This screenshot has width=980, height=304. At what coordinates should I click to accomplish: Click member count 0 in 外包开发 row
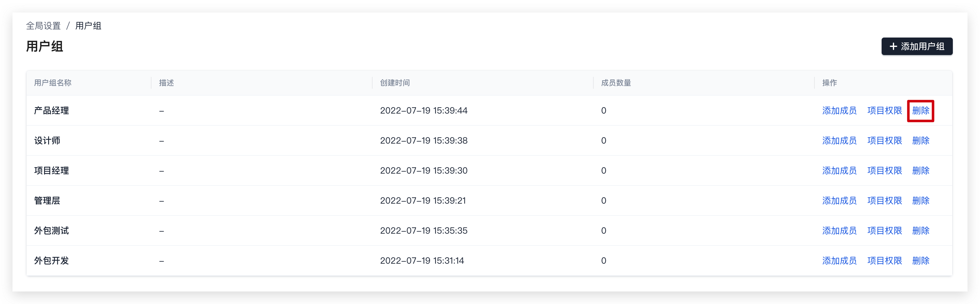[x=604, y=261]
